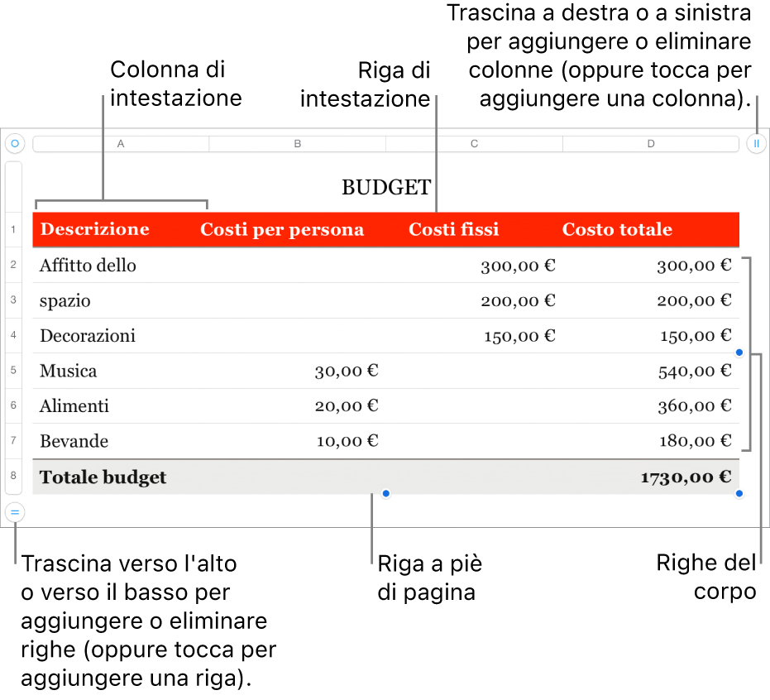Tap blue selection handle under footer row
The image size is (770, 700).
click(x=385, y=494)
